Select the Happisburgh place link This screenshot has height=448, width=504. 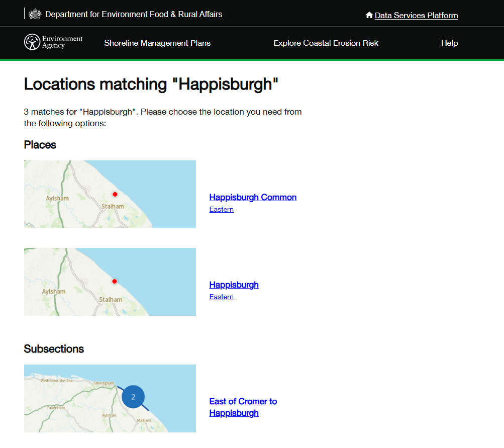coord(234,285)
